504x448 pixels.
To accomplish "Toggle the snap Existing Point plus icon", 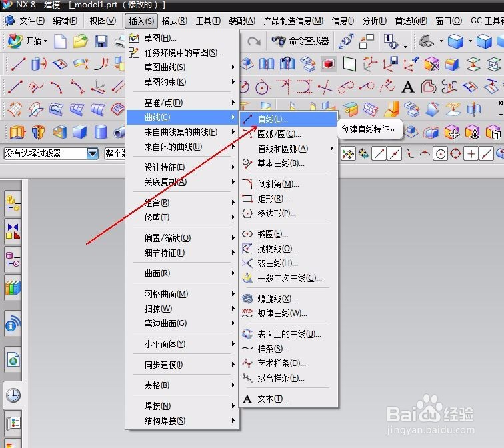I will coord(471,154).
